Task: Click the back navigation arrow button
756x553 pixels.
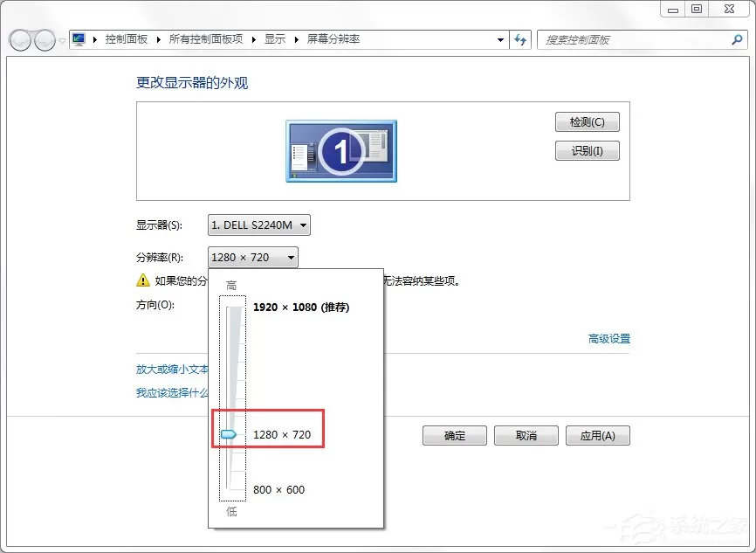Action: pos(20,40)
